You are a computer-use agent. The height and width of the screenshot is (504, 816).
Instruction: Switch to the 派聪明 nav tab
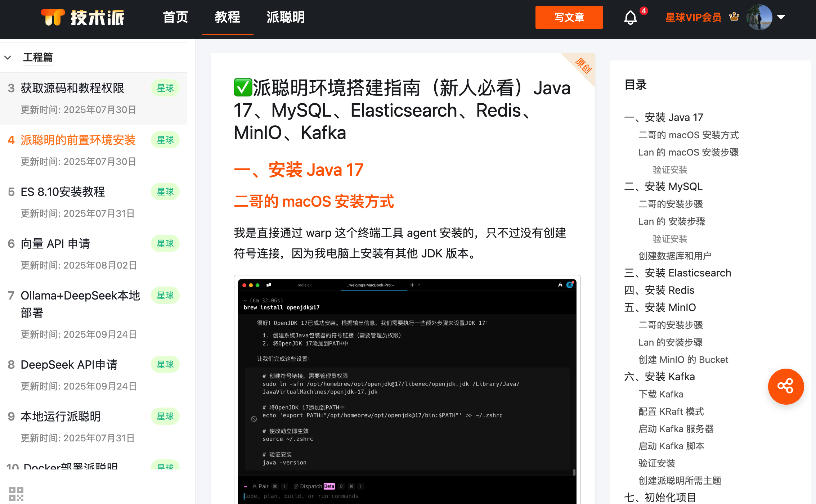(286, 17)
